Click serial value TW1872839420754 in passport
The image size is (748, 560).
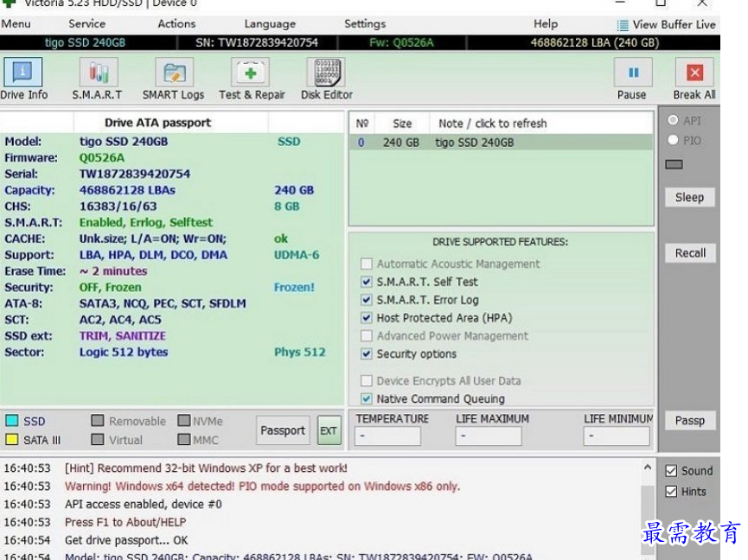[x=135, y=174]
